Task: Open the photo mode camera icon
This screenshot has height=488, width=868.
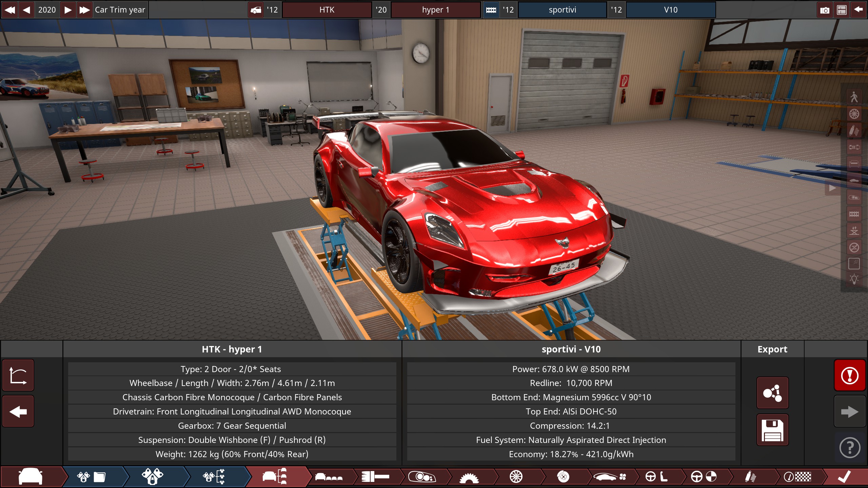Action: pos(825,10)
